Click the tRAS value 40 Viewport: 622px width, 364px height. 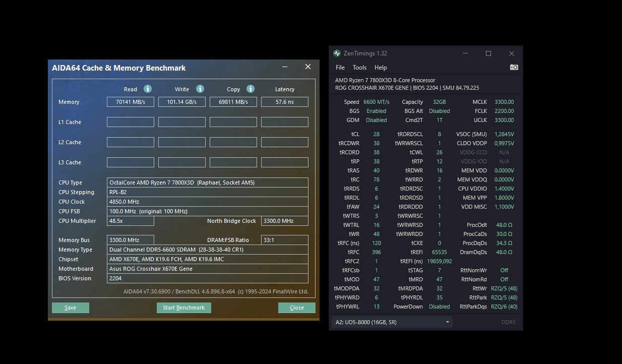[377, 170]
